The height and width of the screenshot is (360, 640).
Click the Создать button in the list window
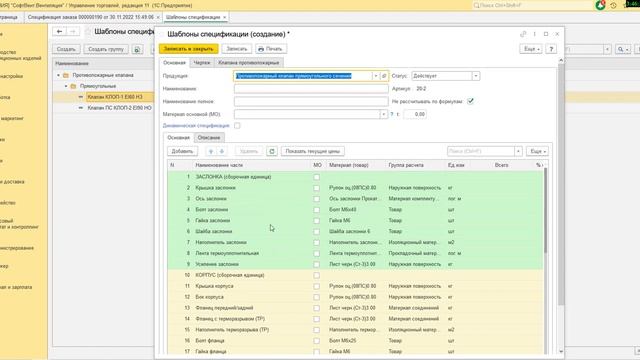click(x=66, y=49)
